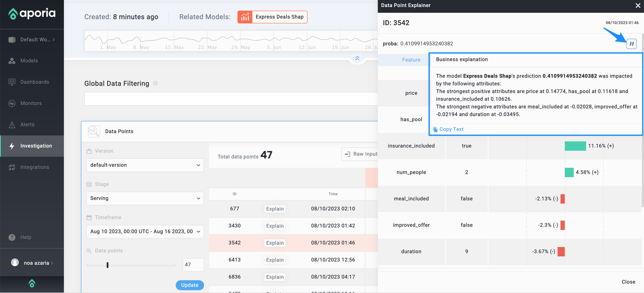This screenshot has width=644, height=293.
Task: Open the Monitors section
Action: click(31, 103)
